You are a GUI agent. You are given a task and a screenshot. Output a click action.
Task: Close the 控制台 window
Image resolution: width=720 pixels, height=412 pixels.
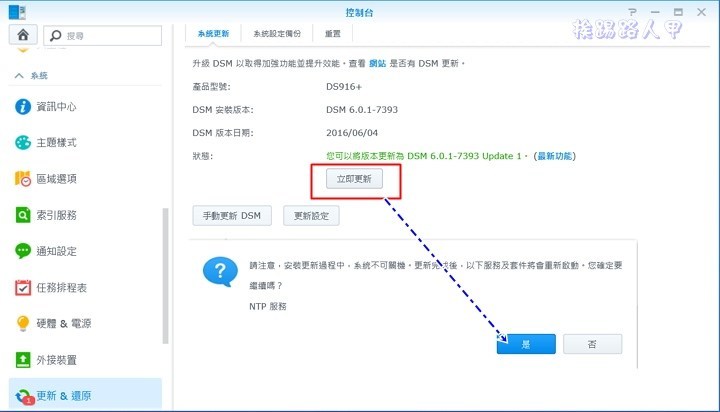pos(701,12)
